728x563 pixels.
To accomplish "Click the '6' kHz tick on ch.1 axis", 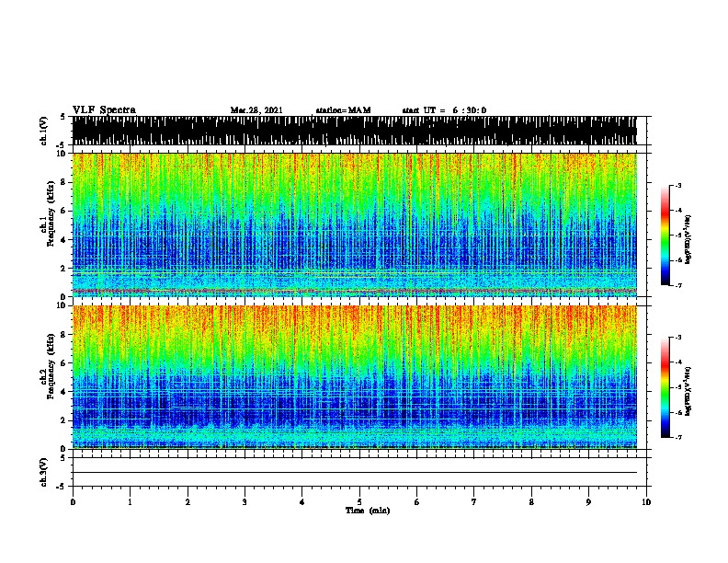I will [64, 211].
